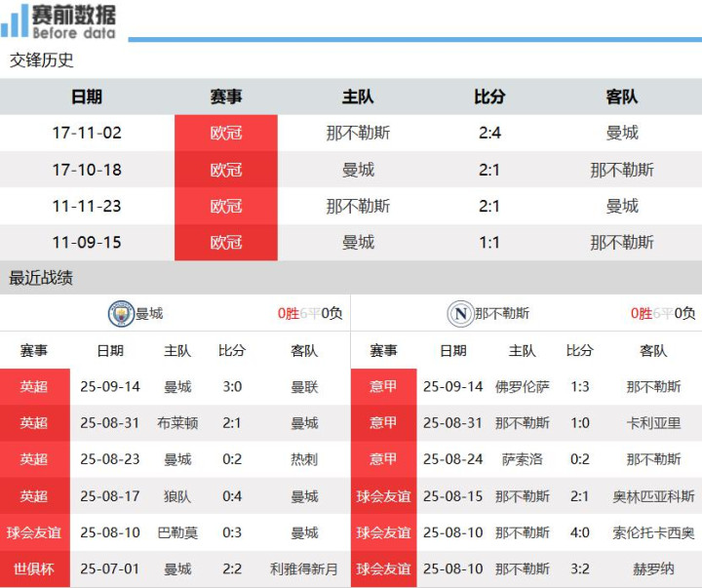Click the blue bar chart logo icon
702x588 pixels.
click(15, 21)
